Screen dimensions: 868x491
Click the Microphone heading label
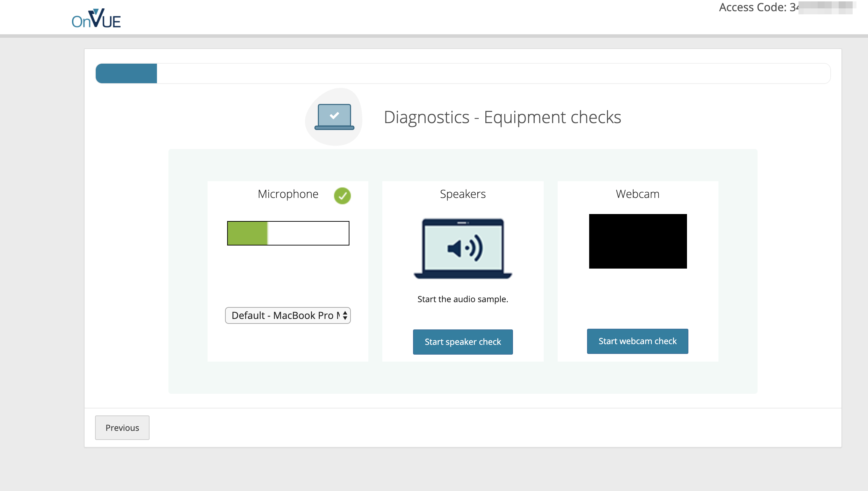(288, 194)
